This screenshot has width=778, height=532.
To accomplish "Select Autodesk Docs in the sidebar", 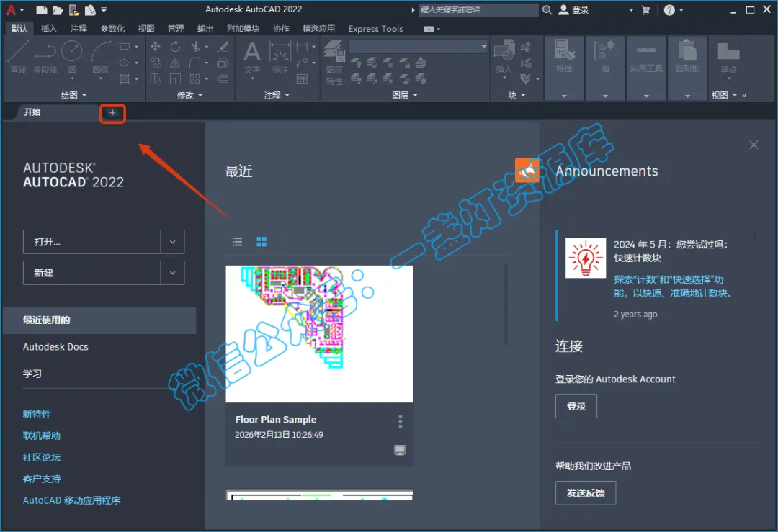I will (55, 347).
